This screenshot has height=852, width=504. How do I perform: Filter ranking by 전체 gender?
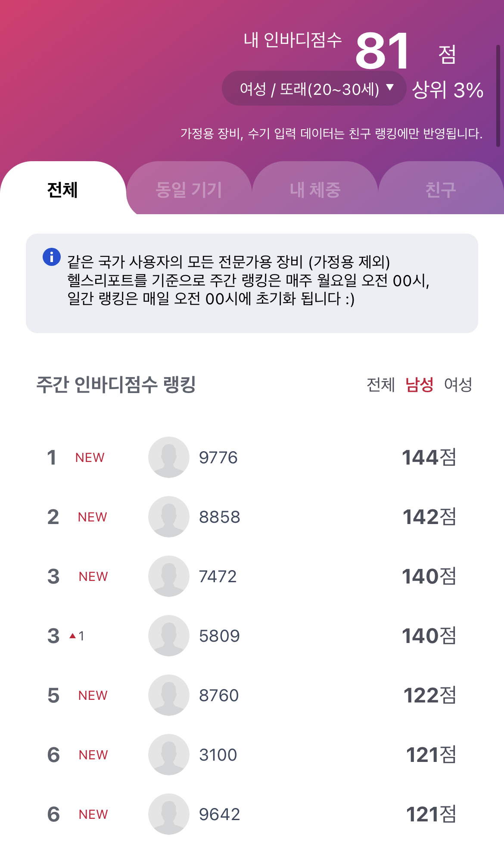[380, 385]
